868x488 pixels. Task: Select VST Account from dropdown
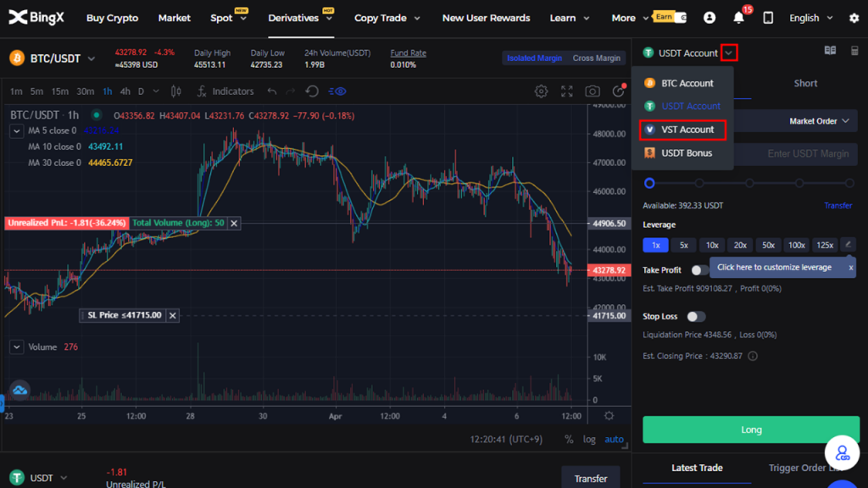pos(682,130)
